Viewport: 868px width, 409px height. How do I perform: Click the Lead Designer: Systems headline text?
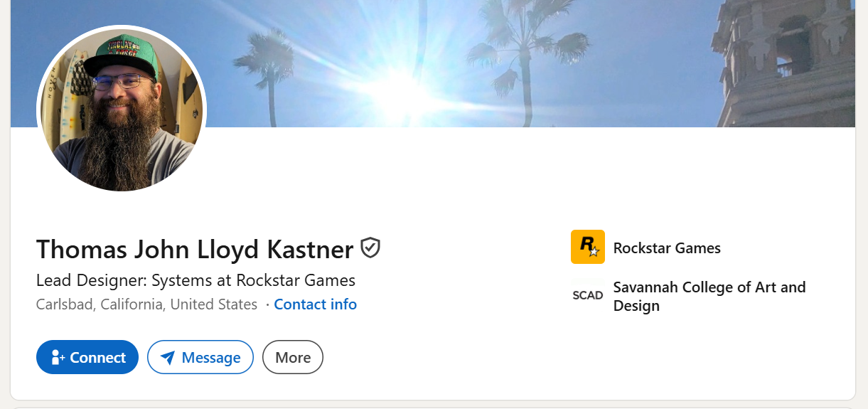tap(195, 280)
